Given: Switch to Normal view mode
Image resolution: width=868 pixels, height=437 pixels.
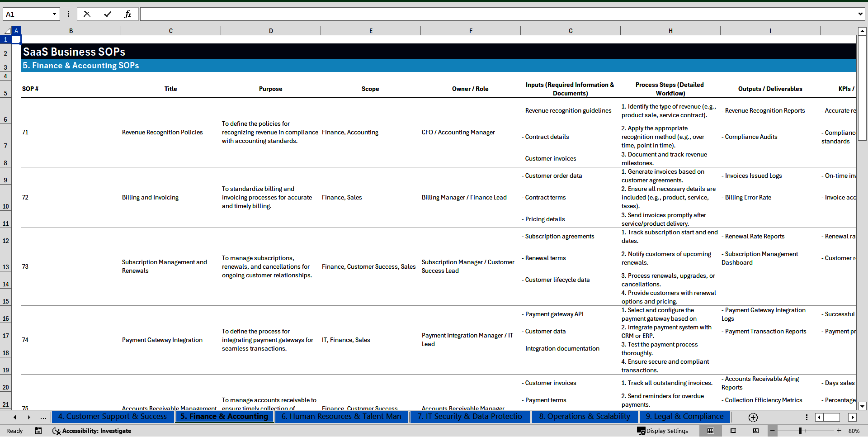Looking at the screenshot, I should [x=710, y=431].
